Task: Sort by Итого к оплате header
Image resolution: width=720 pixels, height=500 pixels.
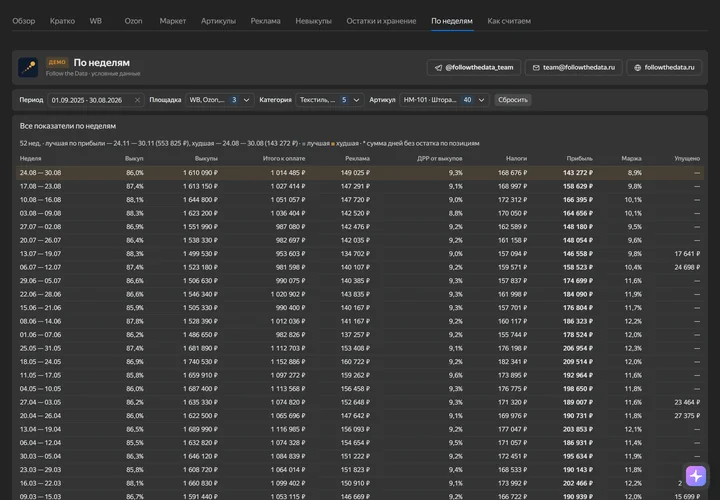Action: 284,158
